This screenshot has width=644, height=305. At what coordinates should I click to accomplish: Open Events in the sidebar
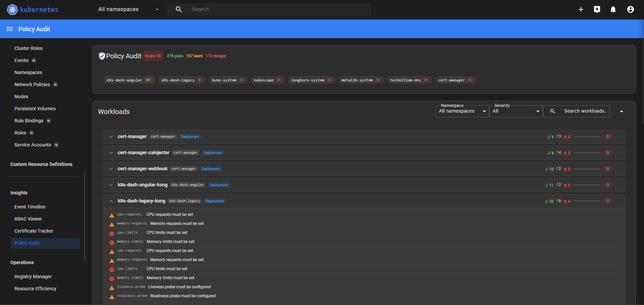21,60
